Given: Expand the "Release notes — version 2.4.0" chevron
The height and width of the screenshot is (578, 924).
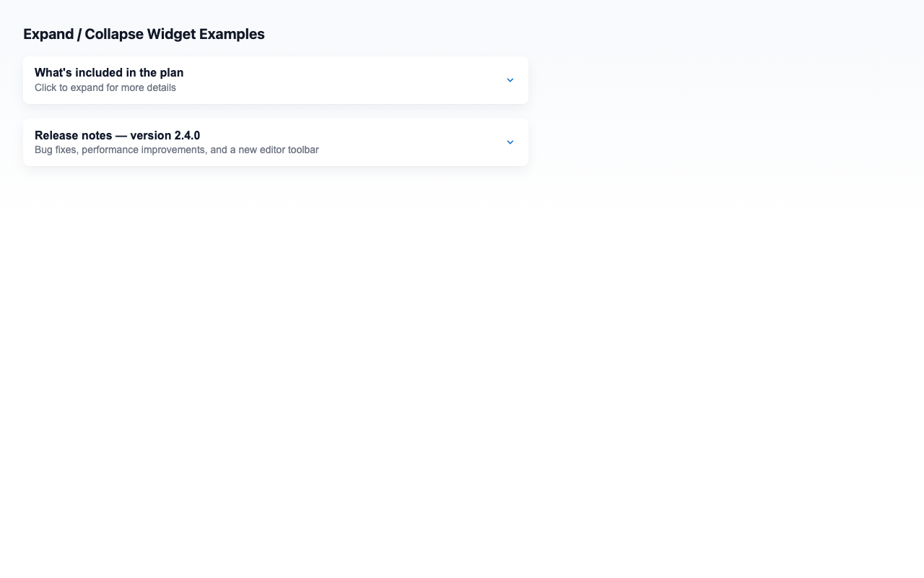Looking at the screenshot, I should (510, 142).
